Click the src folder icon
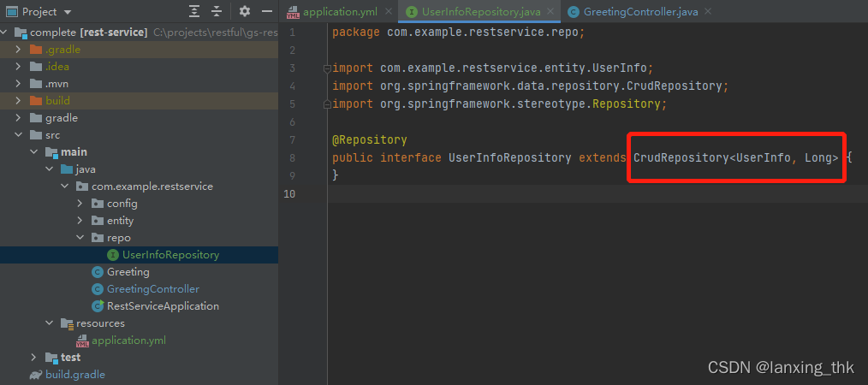Screen dimensions: 868x385 point(36,135)
